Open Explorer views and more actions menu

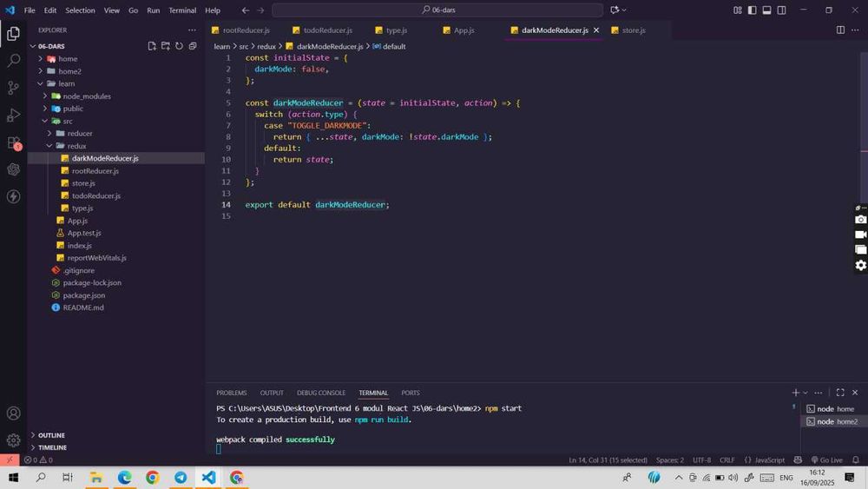pos(192,30)
